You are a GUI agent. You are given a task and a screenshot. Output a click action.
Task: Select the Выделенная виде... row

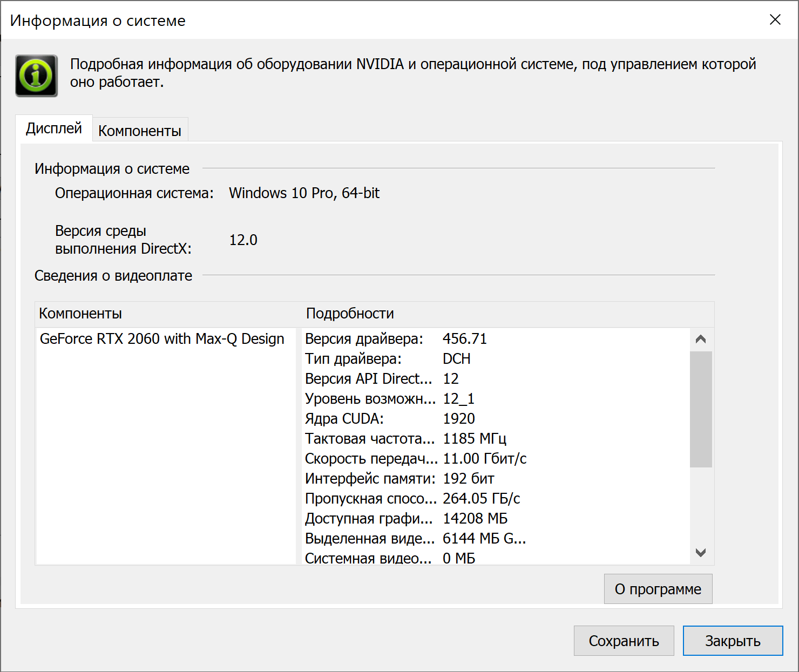coord(496,539)
